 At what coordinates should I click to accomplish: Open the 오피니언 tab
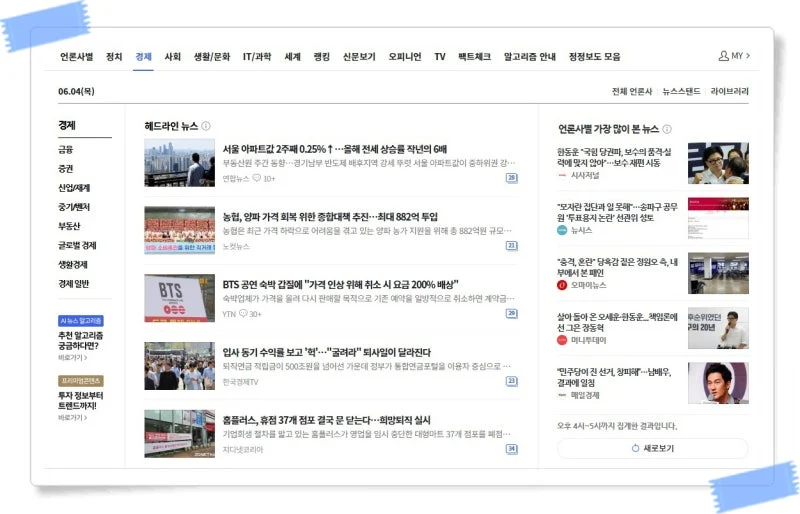405,57
